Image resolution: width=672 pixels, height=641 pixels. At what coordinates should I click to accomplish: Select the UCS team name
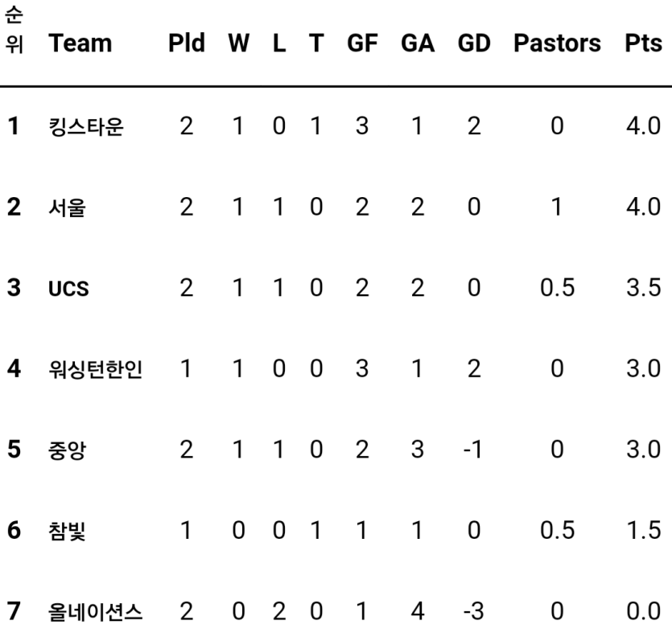coord(68,288)
